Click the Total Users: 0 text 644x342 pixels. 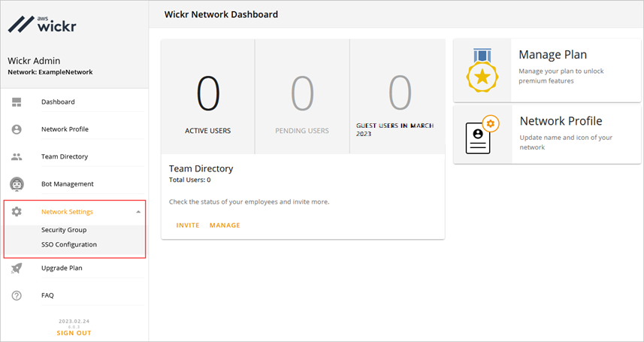point(190,180)
